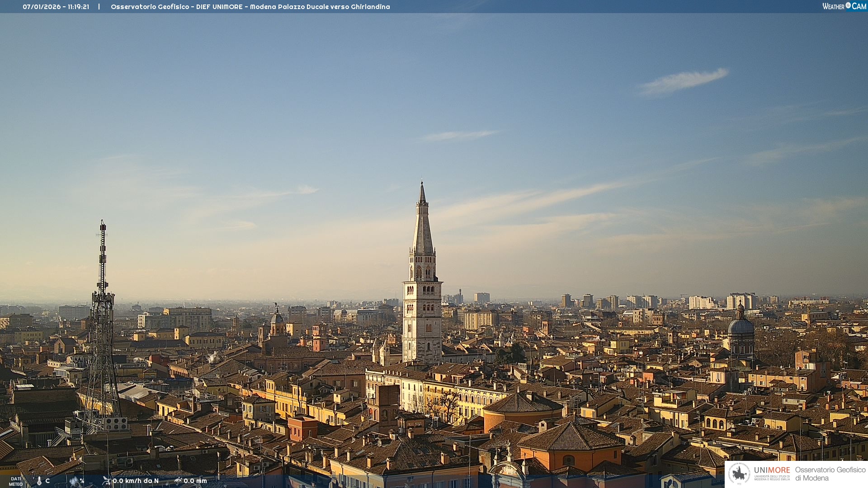
Task: Click the humidity percent unit label
Action: (82, 481)
